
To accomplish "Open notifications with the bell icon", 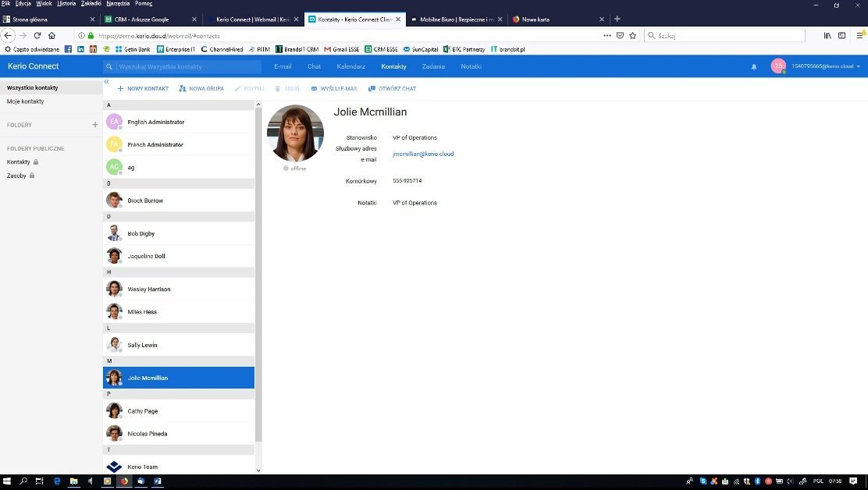I will [753, 66].
